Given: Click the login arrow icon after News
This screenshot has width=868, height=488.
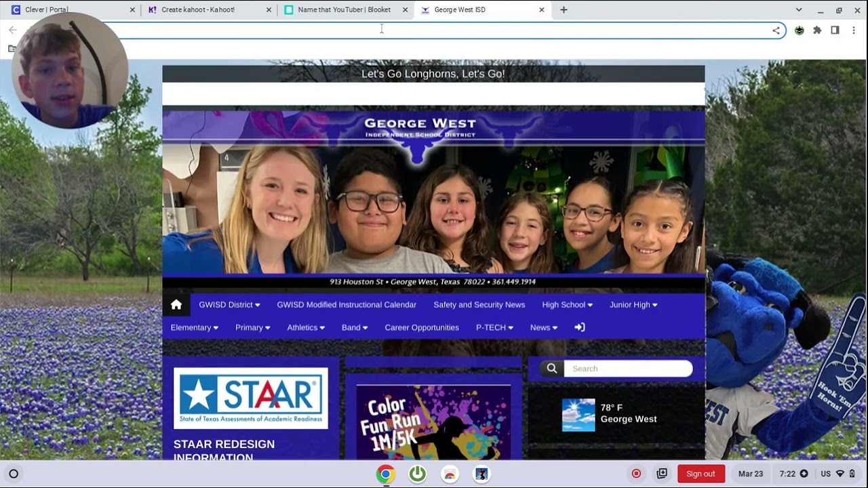Looking at the screenshot, I should [580, 327].
